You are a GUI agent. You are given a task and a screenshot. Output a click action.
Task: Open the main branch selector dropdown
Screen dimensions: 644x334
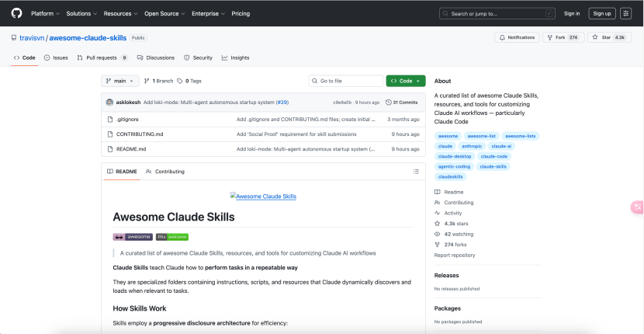pos(120,81)
